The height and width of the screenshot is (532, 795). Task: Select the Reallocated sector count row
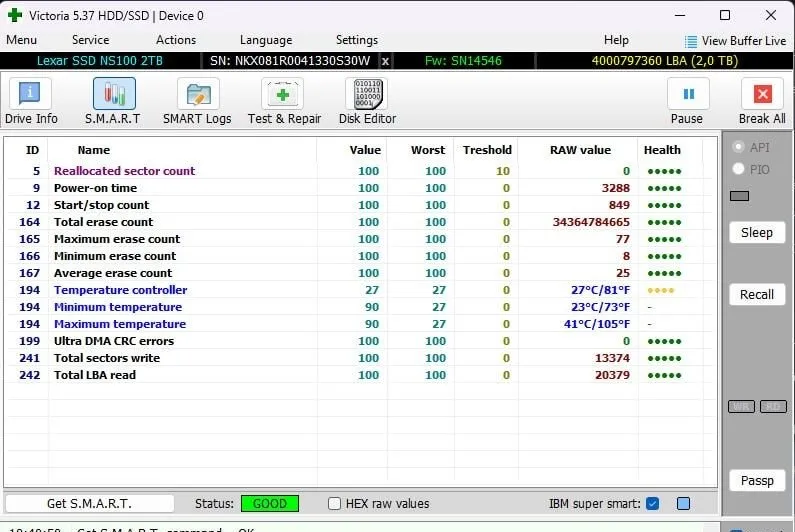coord(360,171)
